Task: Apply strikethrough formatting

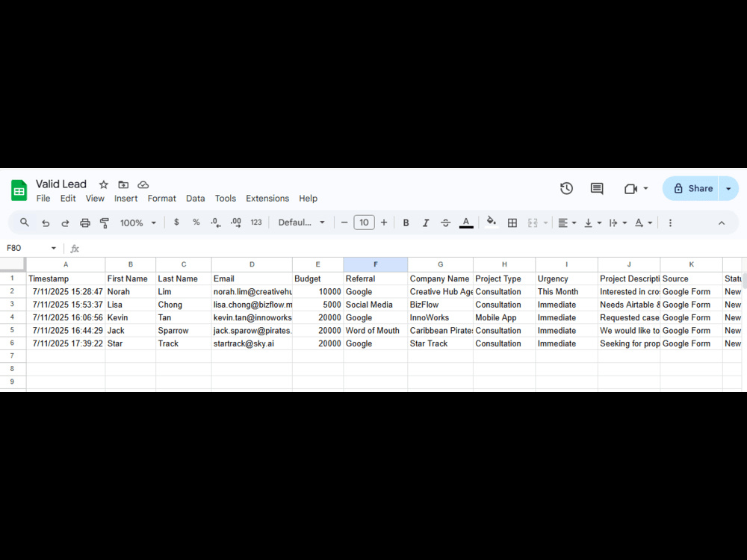Action: 445,223
